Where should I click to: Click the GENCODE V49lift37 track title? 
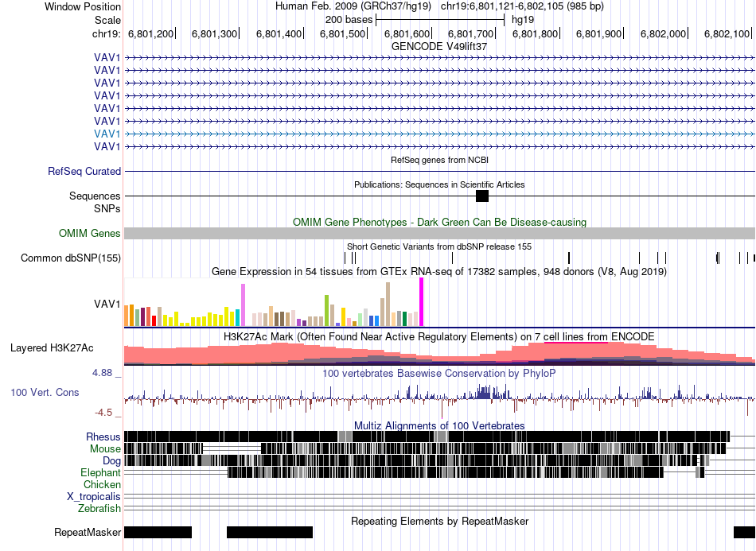click(439, 47)
